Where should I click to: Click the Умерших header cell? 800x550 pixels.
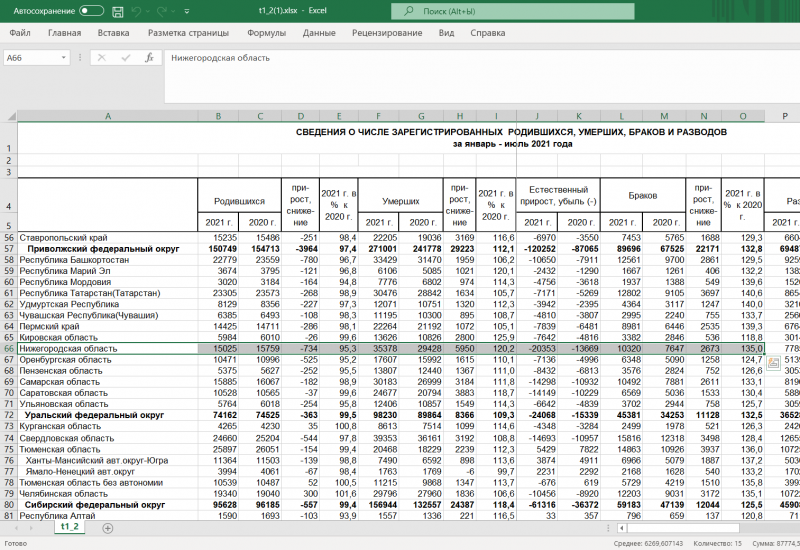(401, 196)
